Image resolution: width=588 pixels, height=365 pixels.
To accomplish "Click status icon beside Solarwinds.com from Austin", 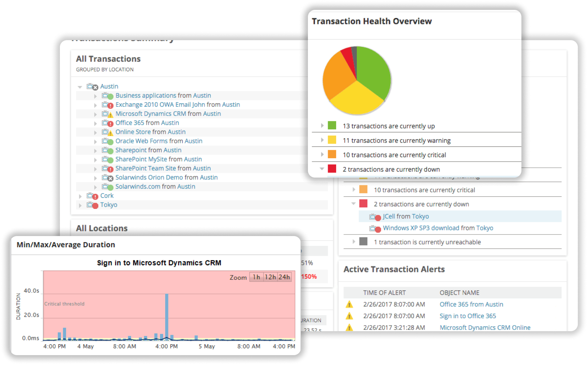I will click(x=107, y=187).
